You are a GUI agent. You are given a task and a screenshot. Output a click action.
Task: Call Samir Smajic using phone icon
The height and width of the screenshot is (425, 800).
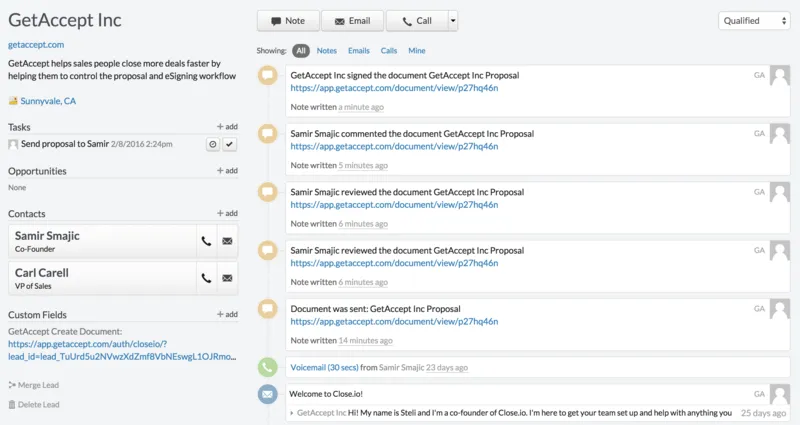click(x=206, y=241)
